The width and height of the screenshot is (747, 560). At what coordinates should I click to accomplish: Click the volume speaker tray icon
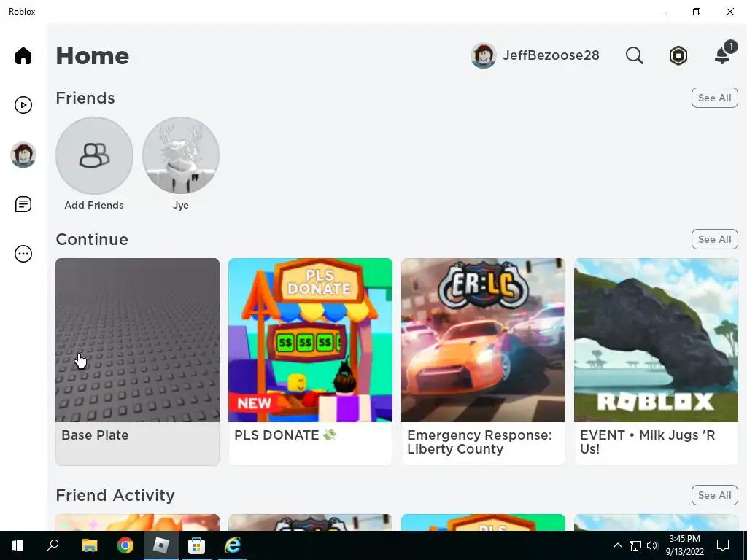(x=652, y=545)
